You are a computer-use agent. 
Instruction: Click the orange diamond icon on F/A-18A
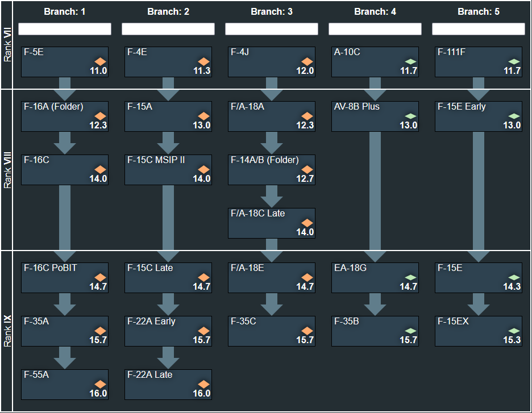coord(307,116)
